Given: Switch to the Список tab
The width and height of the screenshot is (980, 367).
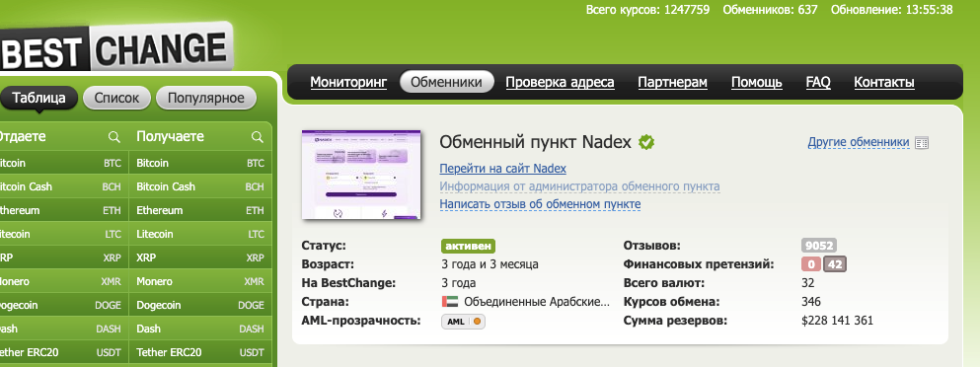Looking at the screenshot, I should [x=117, y=98].
